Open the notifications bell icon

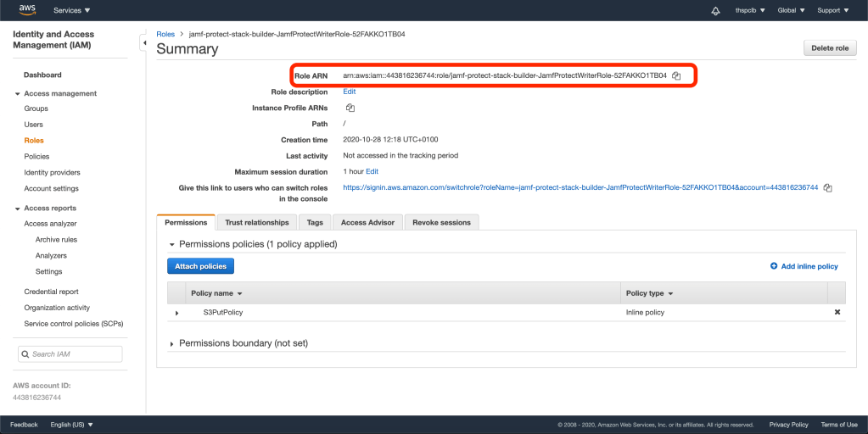click(715, 10)
